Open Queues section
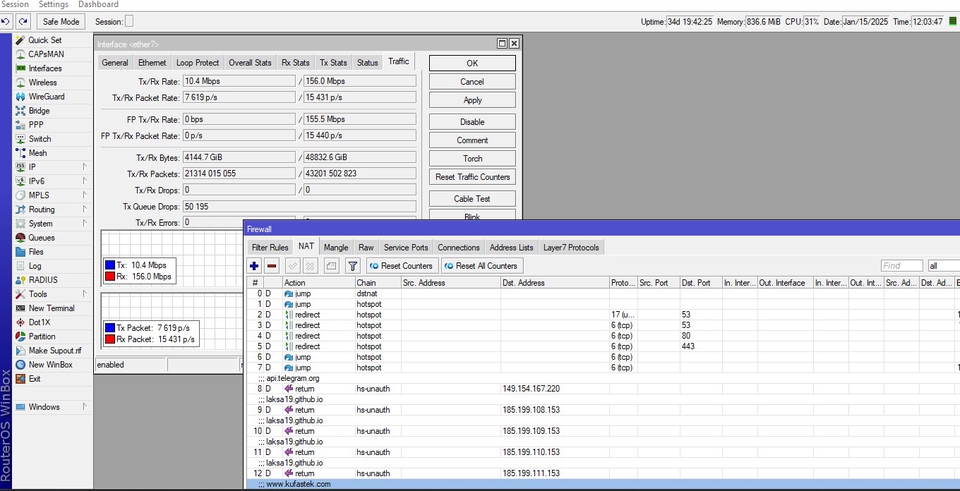 coord(41,238)
